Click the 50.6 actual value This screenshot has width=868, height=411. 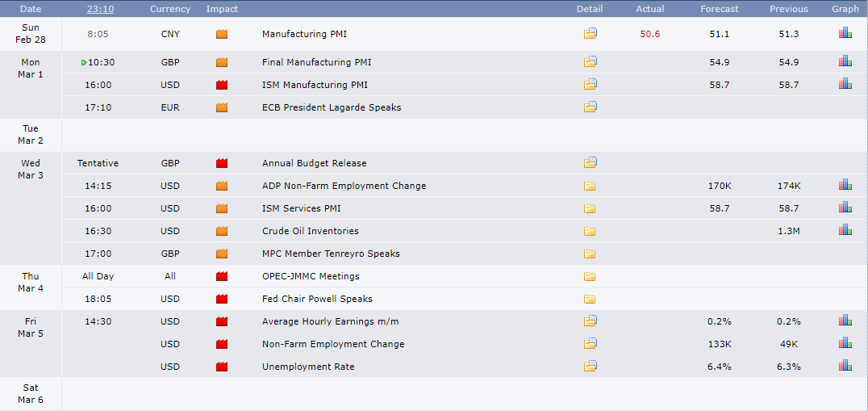[x=649, y=34]
